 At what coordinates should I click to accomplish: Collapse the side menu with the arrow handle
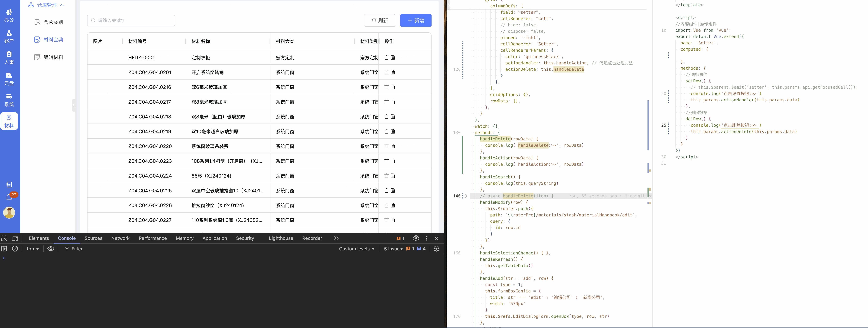(74, 105)
